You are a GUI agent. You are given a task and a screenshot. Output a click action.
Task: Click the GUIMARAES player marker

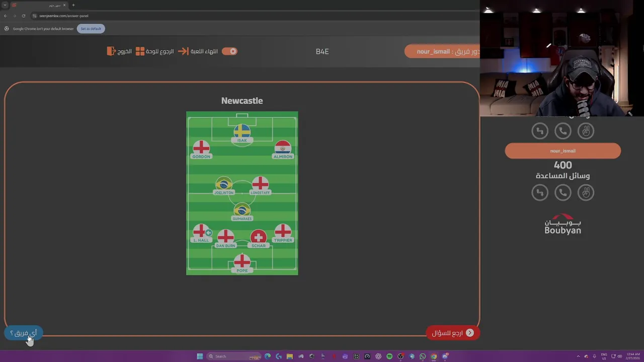coord(242,212)
